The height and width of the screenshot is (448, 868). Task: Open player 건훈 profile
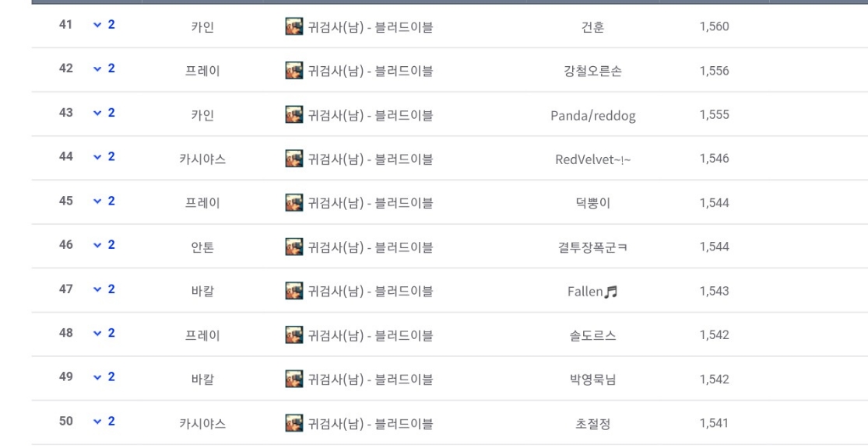coord(593,26)
